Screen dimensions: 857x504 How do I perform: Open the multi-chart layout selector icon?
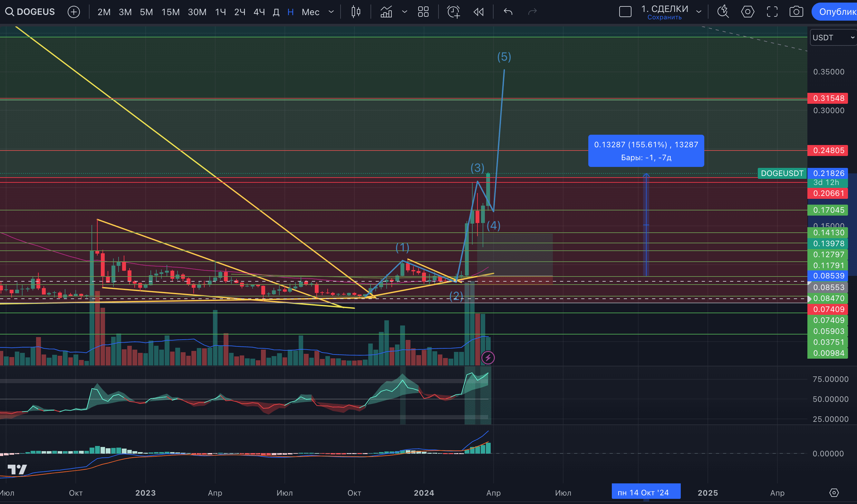423,12
